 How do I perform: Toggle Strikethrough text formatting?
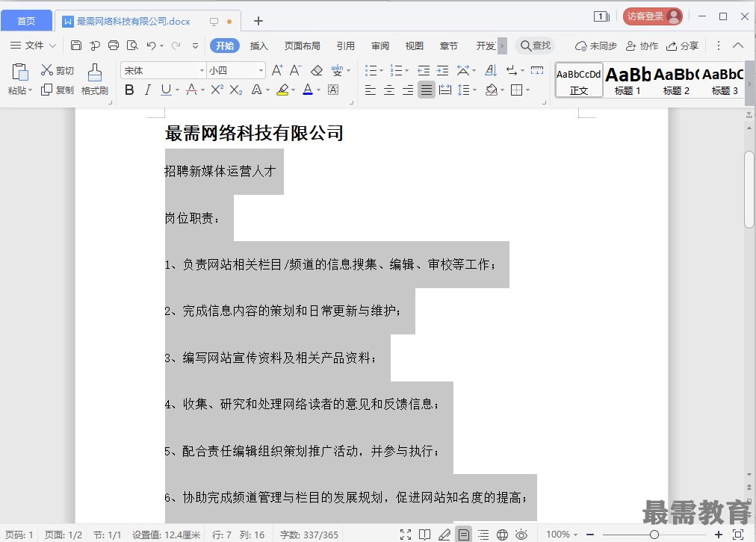191,90
